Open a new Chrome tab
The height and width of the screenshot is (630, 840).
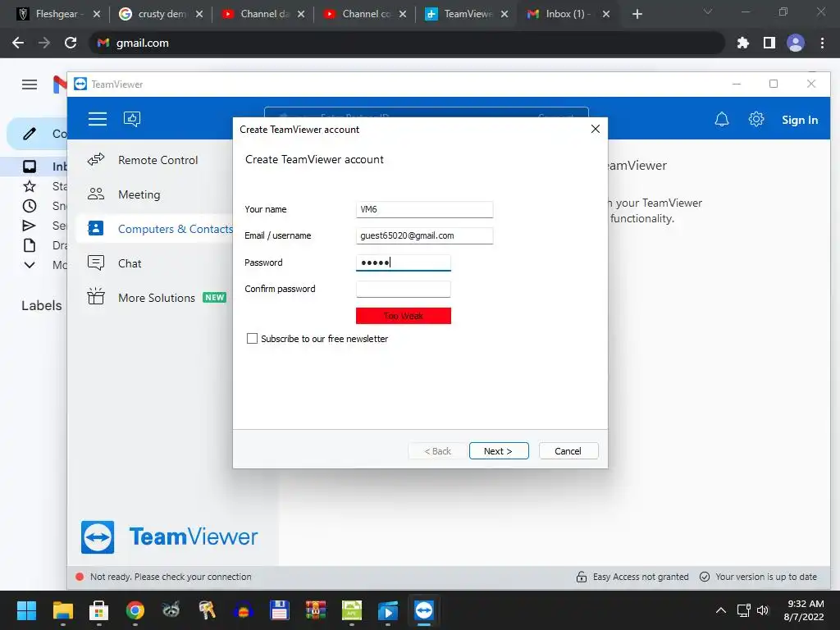point(637,14)
